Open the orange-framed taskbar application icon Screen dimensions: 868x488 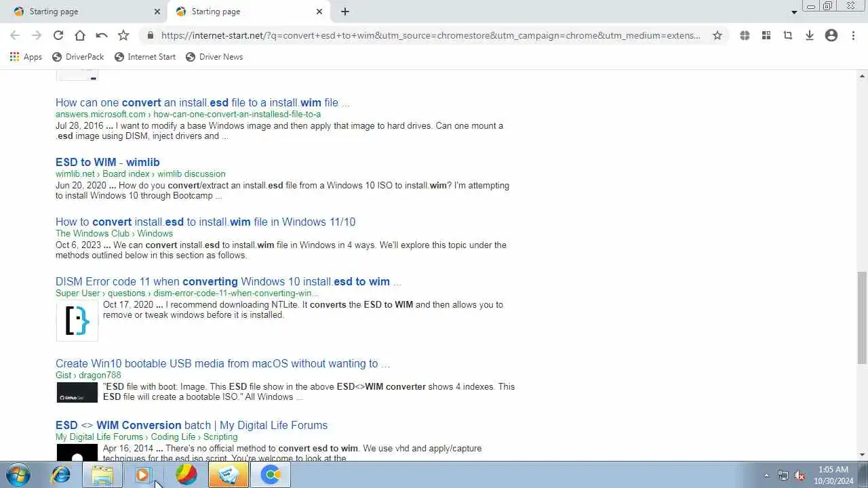[228, 475]
